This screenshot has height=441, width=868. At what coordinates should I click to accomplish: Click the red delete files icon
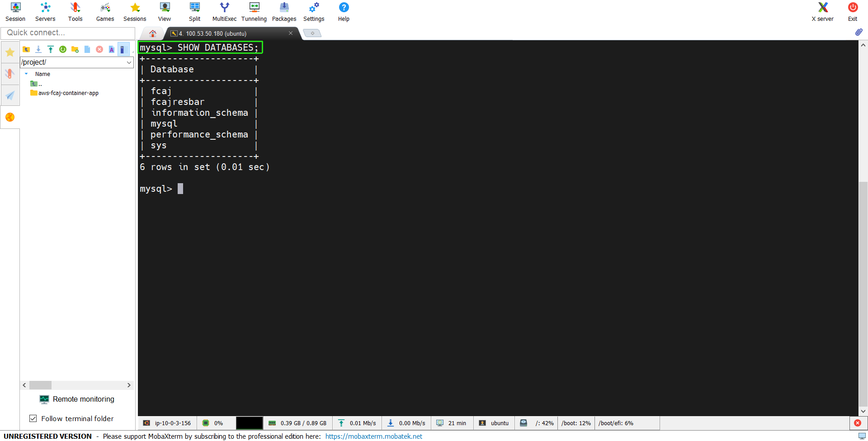(x=99, y=49)
